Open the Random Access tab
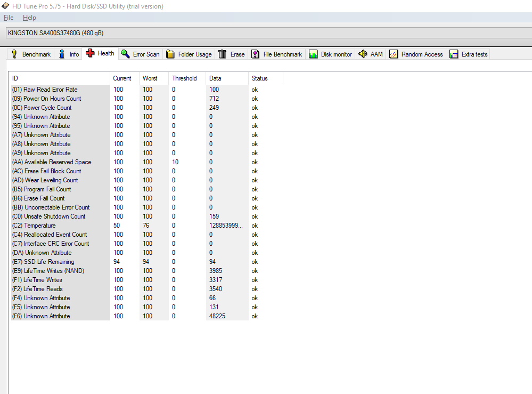The height and width of the screenshot is (394, 532). tap(416, 54)
